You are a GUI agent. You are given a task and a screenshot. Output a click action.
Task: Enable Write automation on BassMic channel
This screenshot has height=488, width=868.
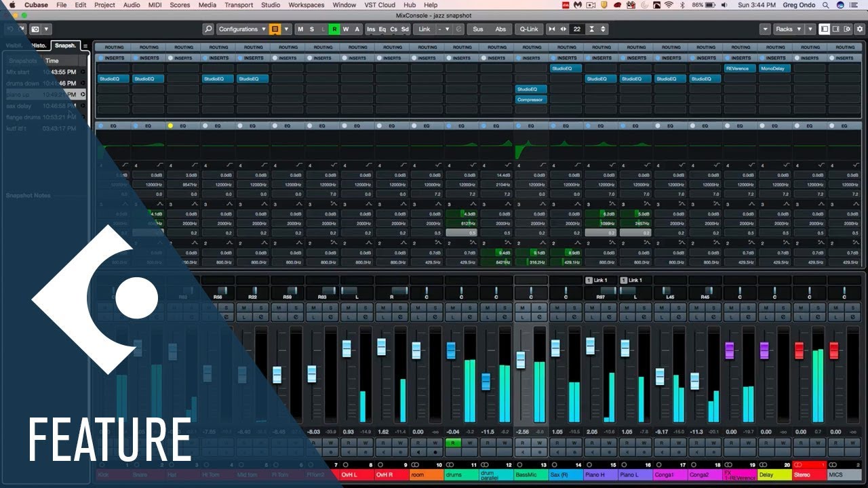tap(539, 443)
